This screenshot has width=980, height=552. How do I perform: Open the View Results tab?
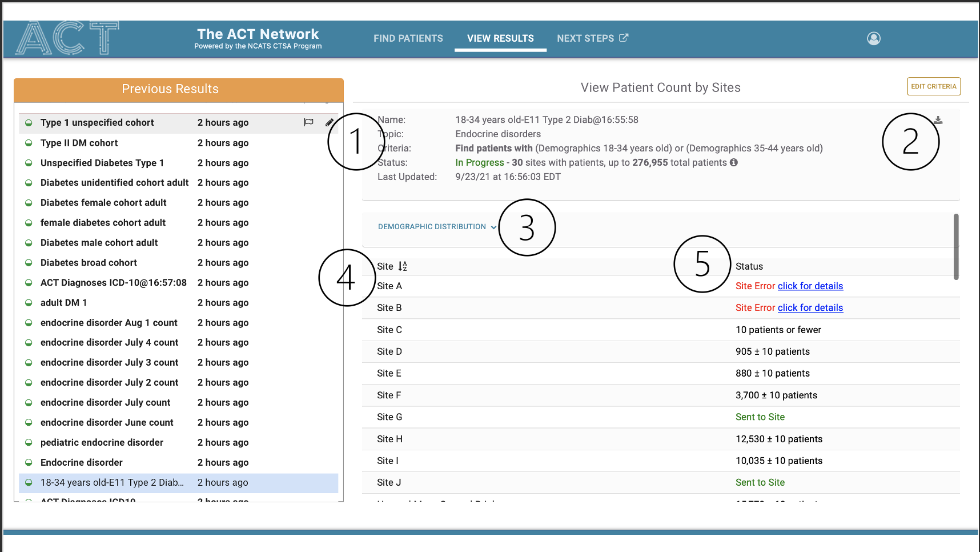pos(500,38)
